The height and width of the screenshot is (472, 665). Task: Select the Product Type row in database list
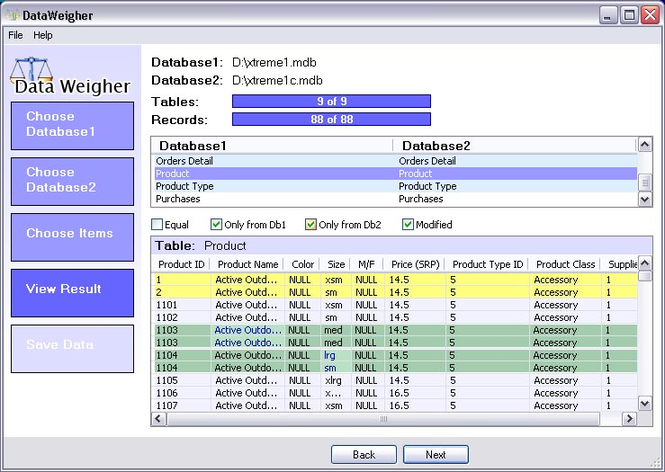point(394,186)
